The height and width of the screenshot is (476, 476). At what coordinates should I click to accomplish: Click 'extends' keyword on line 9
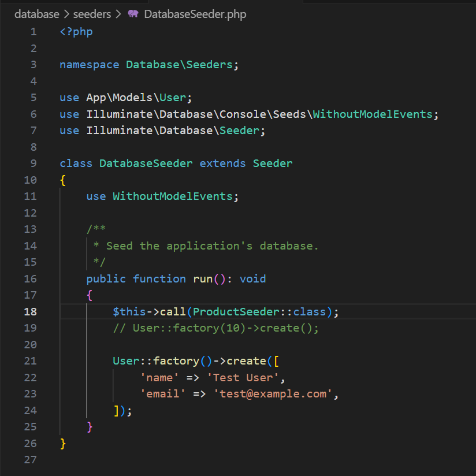(222, 163)
